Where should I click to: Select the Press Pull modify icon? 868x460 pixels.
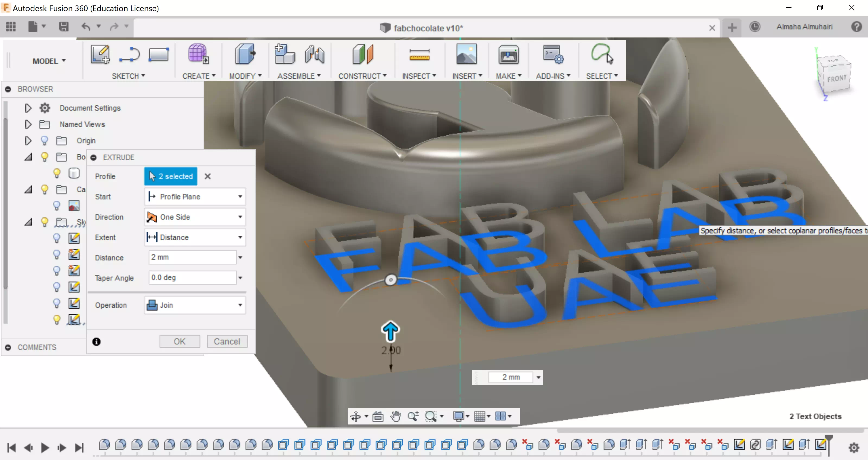245,55
